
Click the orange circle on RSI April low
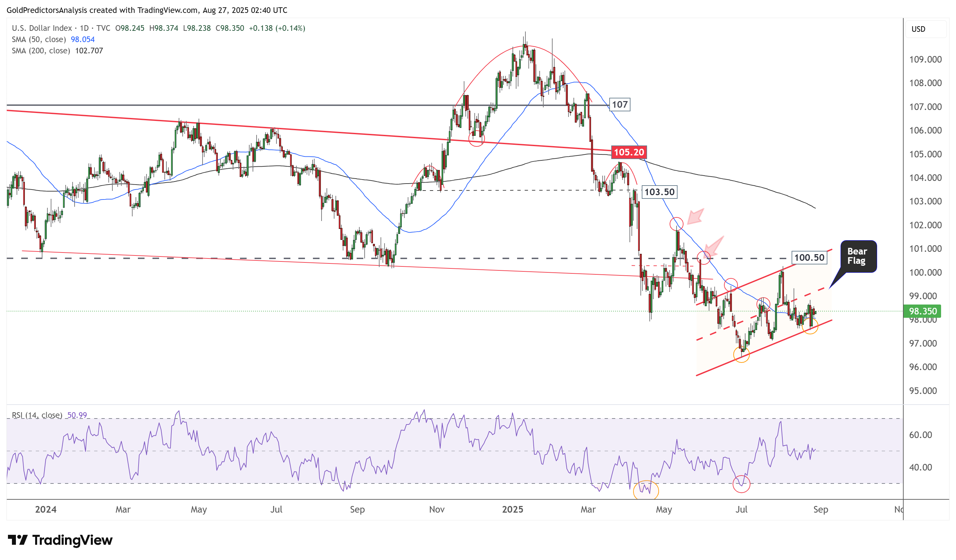646,491
